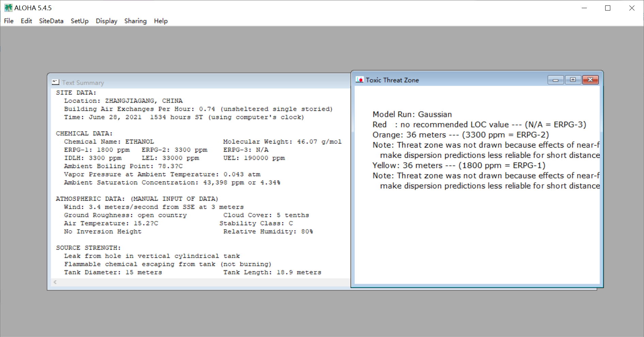Screen dimensions: 644x337
Task: Click the 'Ambient Boiling Point' line
Action: click(x=123, y=166)
